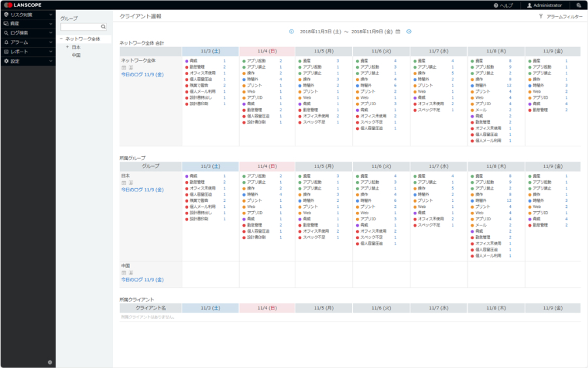Expand the 日本 tree node with plus sign
Viewport: 588px width, 368px height.
[x=67, y=47]
